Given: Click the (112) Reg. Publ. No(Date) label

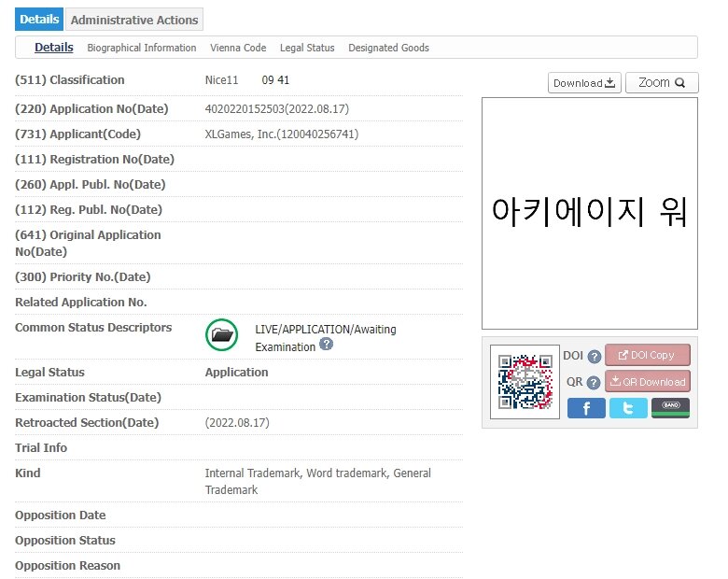Looking at the screenshot, I should (x=89, y=209).
